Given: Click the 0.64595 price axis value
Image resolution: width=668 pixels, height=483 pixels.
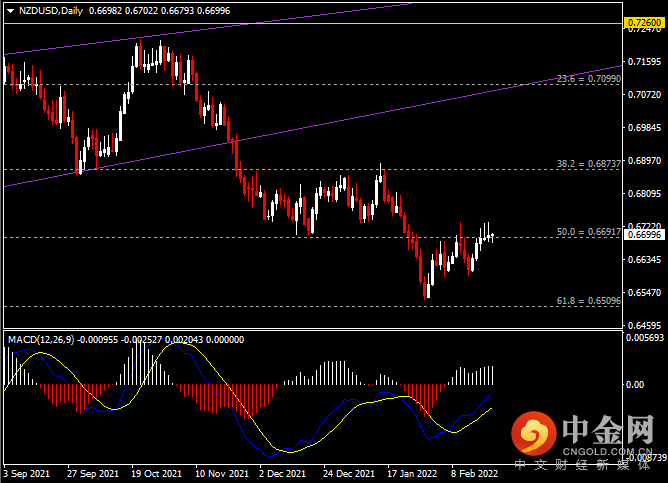Looking at the screenshot, I should [x=645, y=326].
